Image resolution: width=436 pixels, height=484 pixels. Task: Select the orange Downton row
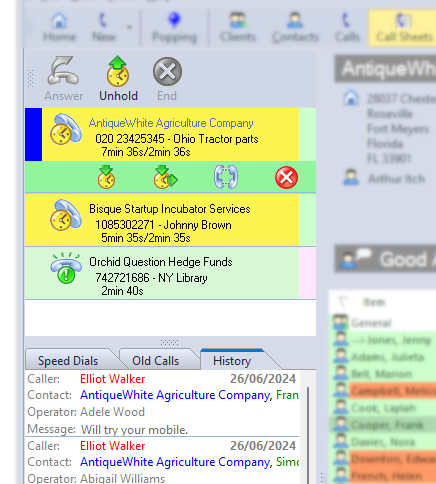383,459
